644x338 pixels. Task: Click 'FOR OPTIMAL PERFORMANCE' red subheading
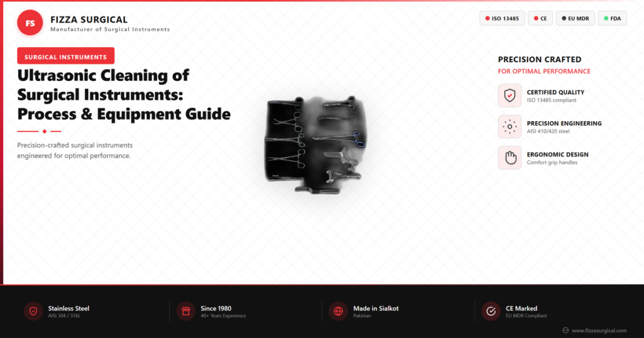(544, 72)
